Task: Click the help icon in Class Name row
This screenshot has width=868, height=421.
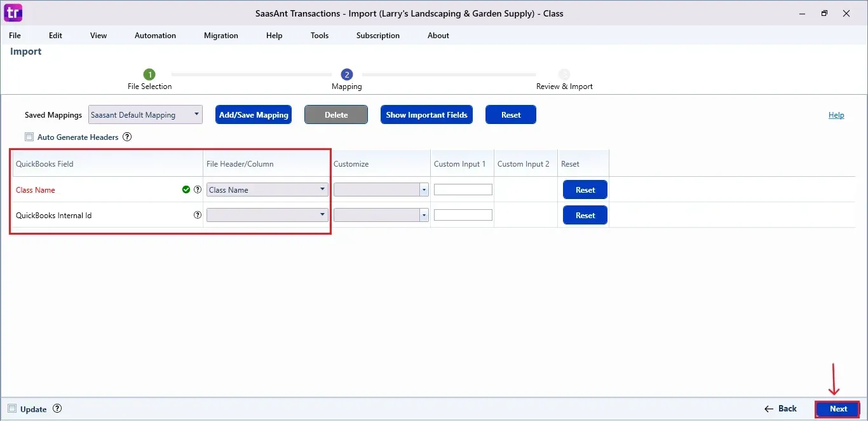Action: 198,190
